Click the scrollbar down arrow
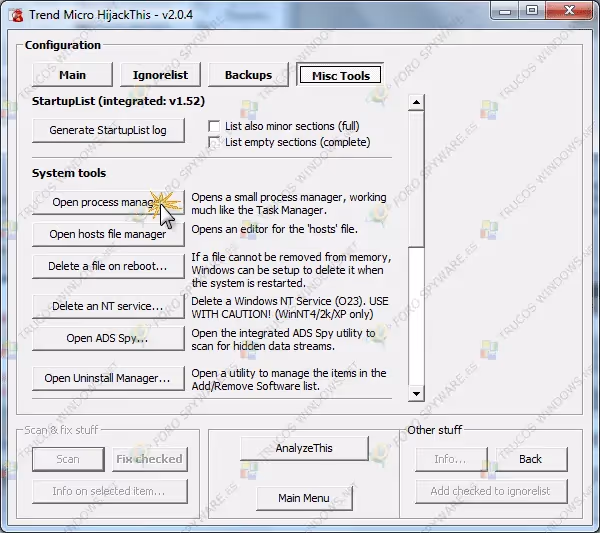600x533 pixels. (416, 393)
